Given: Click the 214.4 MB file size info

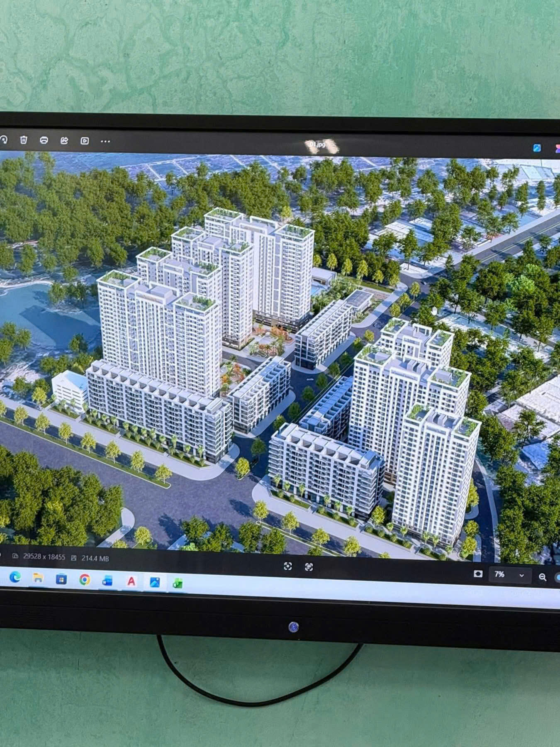Looking at the screenshot, I should [95, 558].
